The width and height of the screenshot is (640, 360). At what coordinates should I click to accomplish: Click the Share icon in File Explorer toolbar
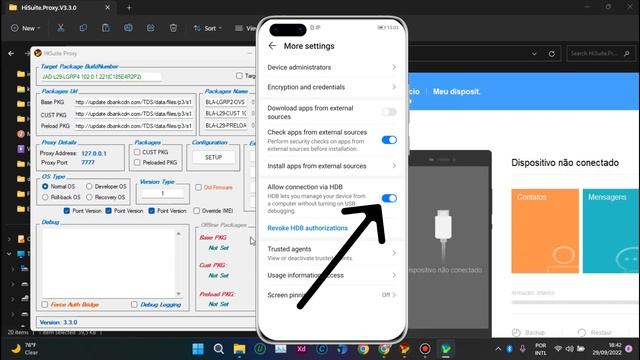pyautogui.click(x=151, y=28)
